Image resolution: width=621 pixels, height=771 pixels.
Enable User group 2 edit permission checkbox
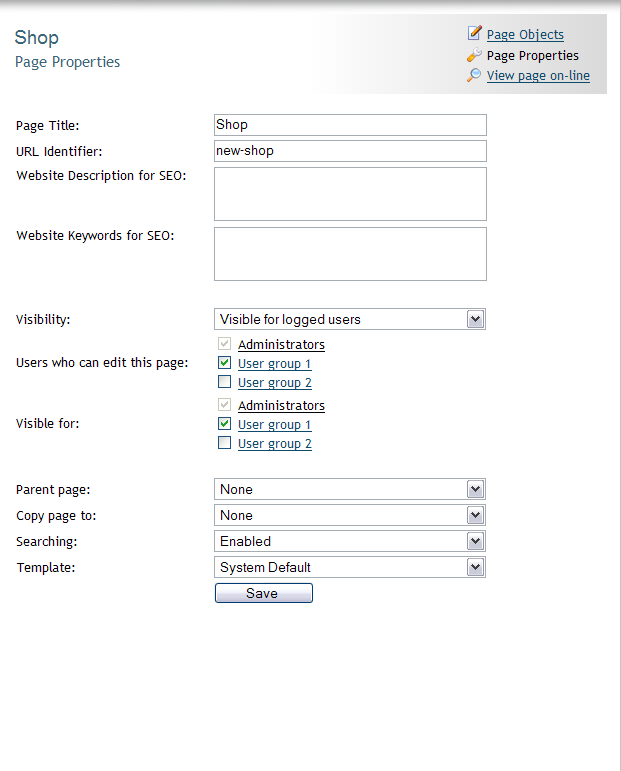[x=225, y=382]
